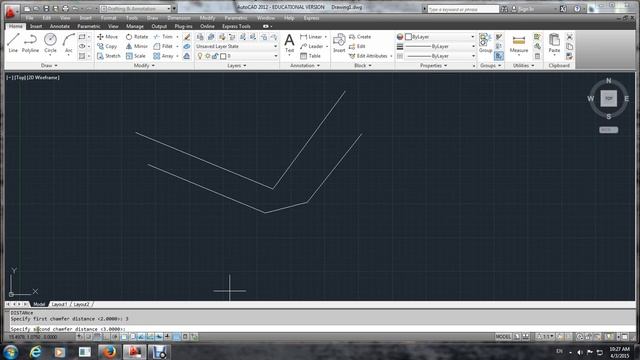Toggle the layer on/off lightbulb
Viewport: 640px width, 360px height.
(200, 56)
